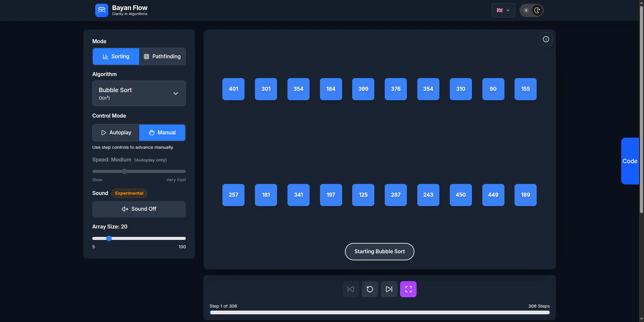The height and width of the screenshot is (322, 644).
Task: Click array element 181
Action: (266, 195)
